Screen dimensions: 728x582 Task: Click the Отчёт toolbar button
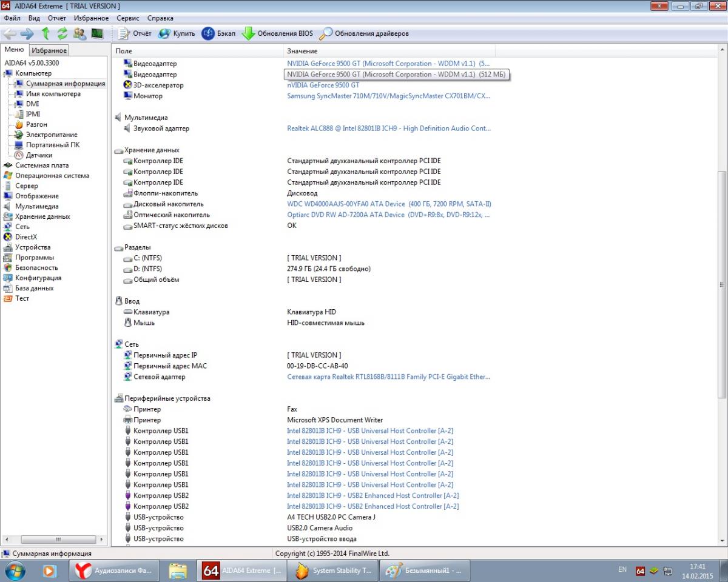click(x=135, y=33)
